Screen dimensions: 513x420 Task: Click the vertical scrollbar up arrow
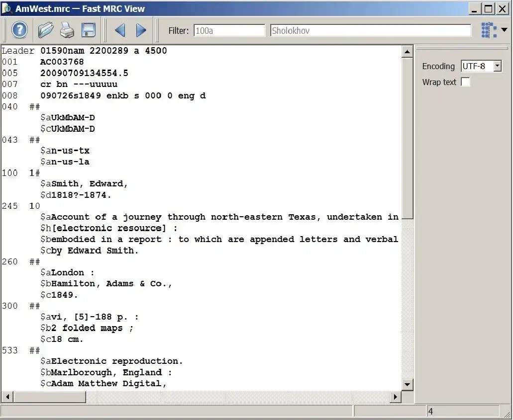click(407, 52)
